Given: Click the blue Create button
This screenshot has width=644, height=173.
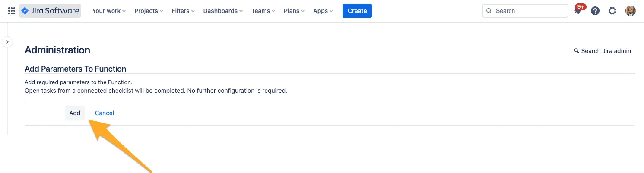Looking at the screenshot, I should pyautogui.click(x=357, y=11).
